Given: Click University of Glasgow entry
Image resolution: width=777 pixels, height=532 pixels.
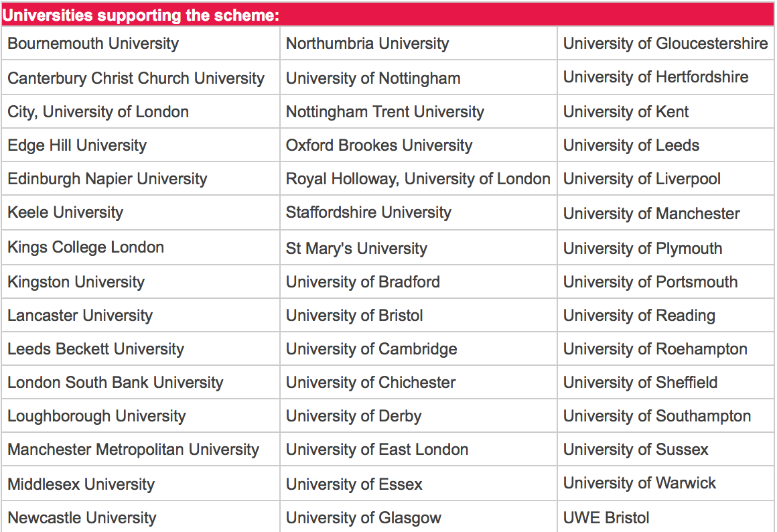Looking at the screenshot, I should click(364, 518).
